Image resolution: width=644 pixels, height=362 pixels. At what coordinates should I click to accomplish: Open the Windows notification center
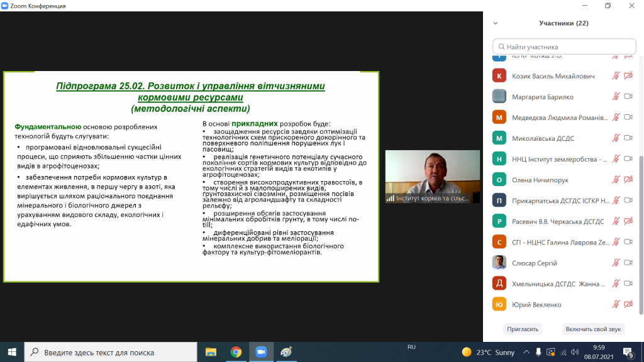(627, 352)
